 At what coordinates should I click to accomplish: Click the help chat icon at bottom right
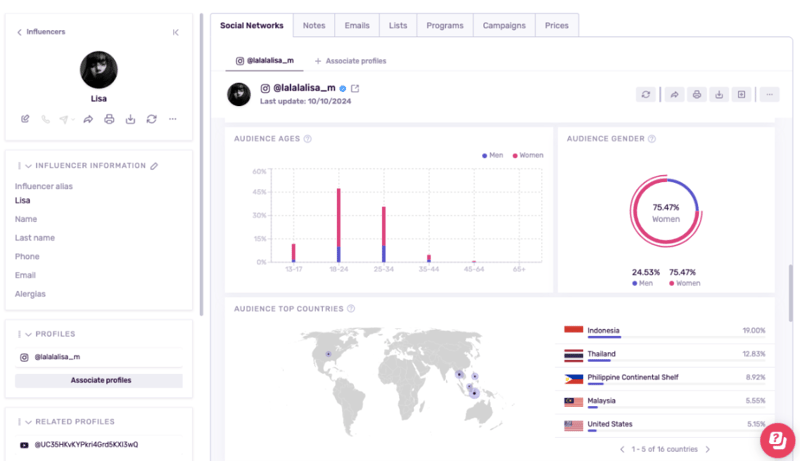(x=776, y=440)
